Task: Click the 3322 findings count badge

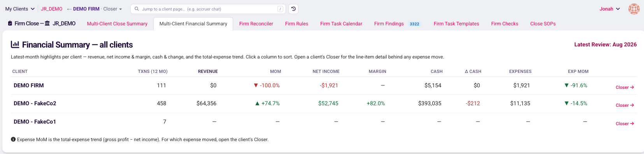Action: point(414,24)
